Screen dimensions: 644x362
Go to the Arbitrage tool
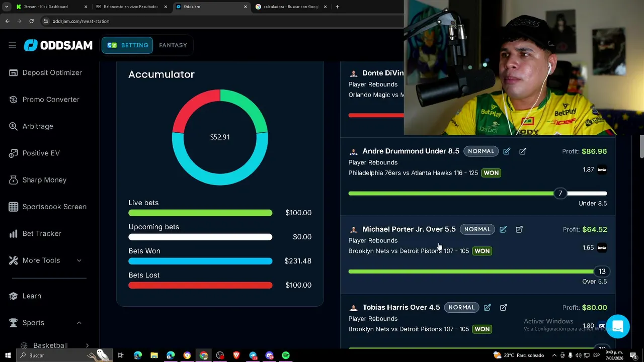click(x=38, y=126)
